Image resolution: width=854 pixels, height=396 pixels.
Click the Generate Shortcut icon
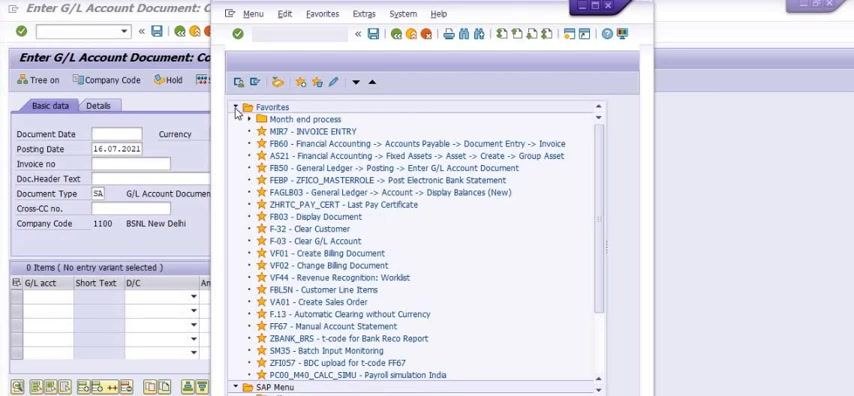pyautogui.click(x=584, y=34)
